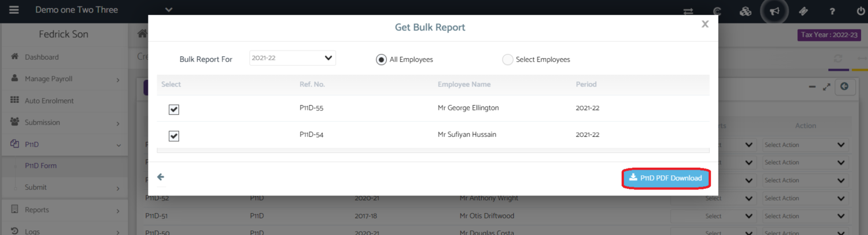Image resolution: width=868 pixels, height=235 pixels.
Task: Click the Period column header
Action: tap(586, 84)
